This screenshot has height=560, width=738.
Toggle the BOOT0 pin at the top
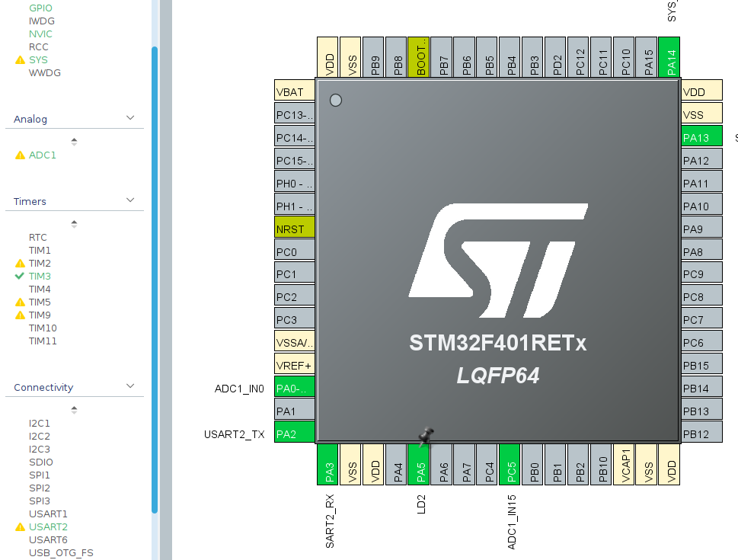[420, 56]
